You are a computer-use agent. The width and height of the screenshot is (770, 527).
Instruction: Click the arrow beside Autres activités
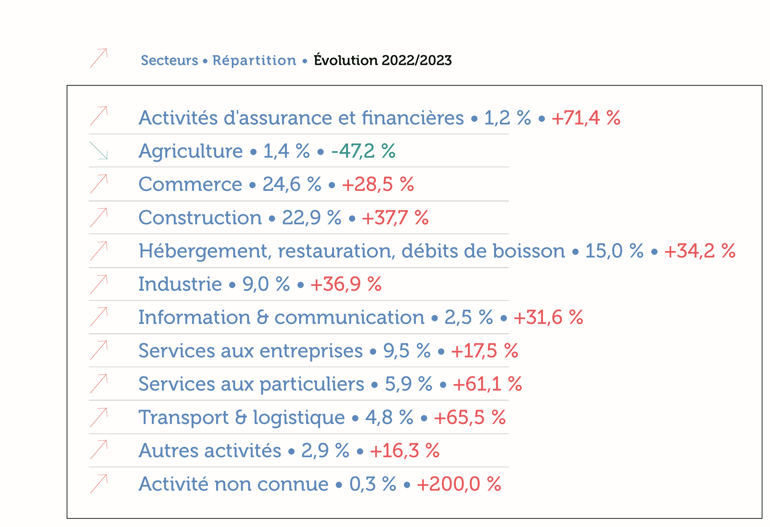[x=98, y=451]
